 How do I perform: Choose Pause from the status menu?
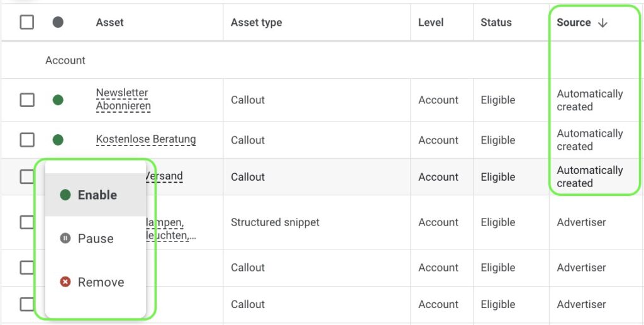(96, 239)
